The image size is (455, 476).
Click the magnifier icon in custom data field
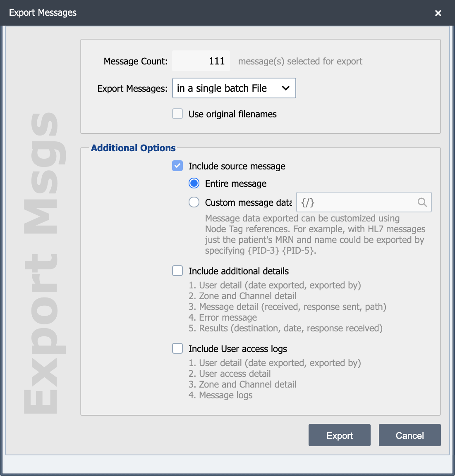pyautogui.click(x=422, y=202)
